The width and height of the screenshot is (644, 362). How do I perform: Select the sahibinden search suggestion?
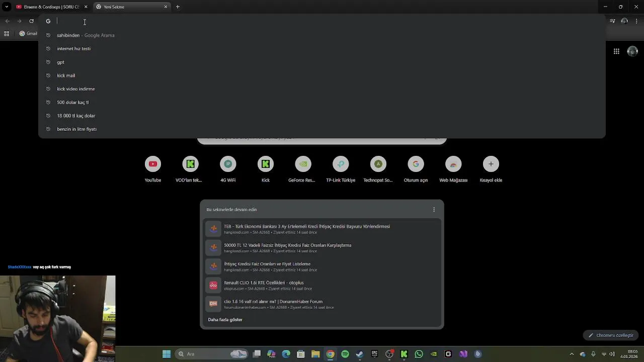coord(322,35)
